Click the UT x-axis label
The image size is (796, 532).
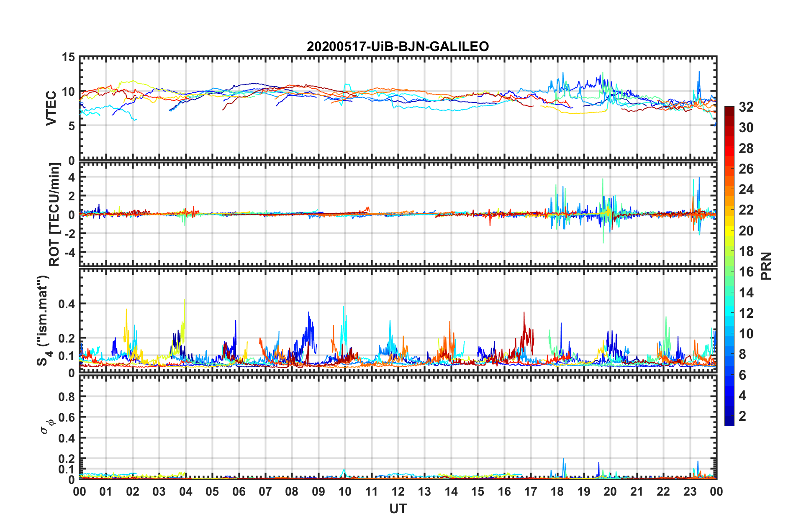pyautogui.click(x=398, y=509)
